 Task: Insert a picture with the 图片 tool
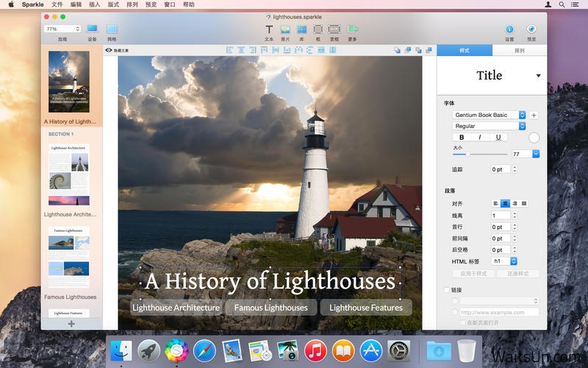click(285, 29)
